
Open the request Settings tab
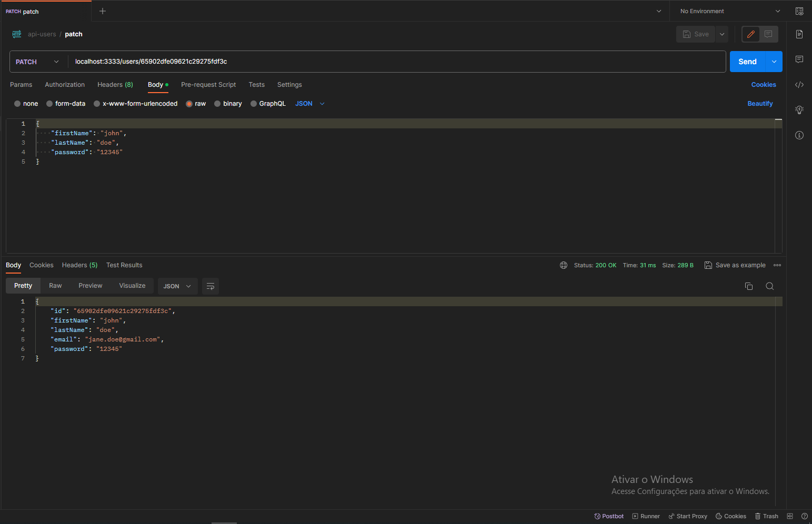289,85
